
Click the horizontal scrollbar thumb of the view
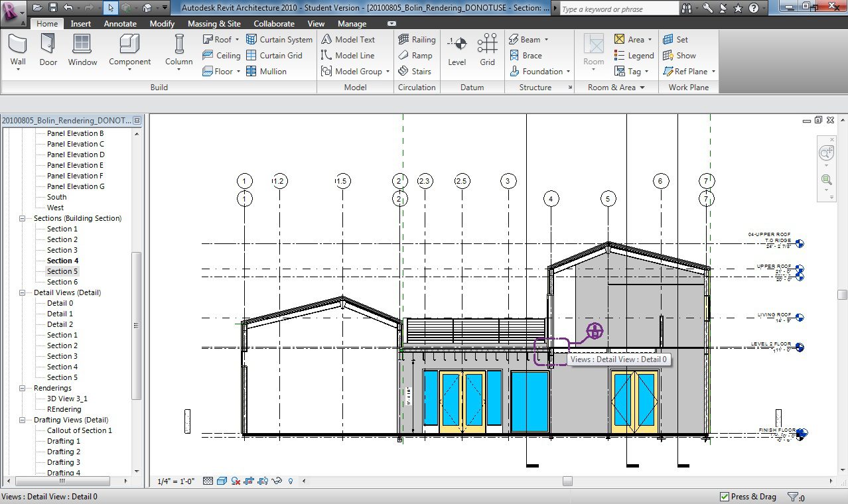click(x=567, y=481)
